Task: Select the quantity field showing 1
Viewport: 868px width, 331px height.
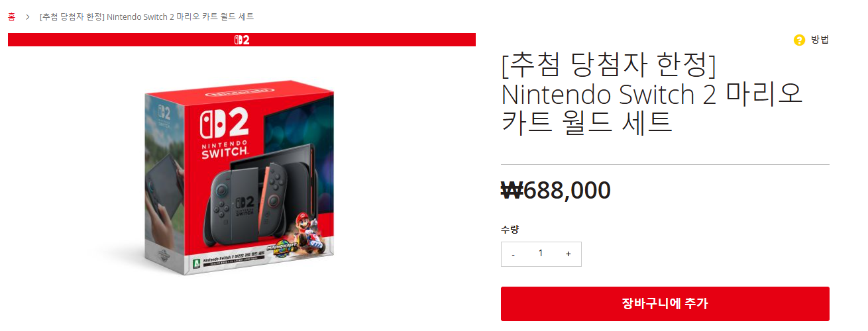Action: point(541,254)
